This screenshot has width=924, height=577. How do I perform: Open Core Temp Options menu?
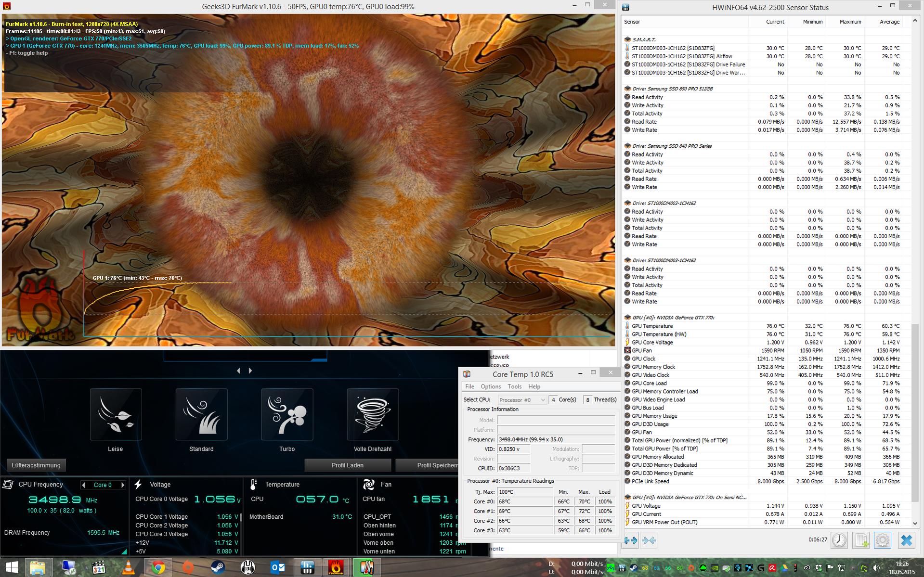point(491,386)
